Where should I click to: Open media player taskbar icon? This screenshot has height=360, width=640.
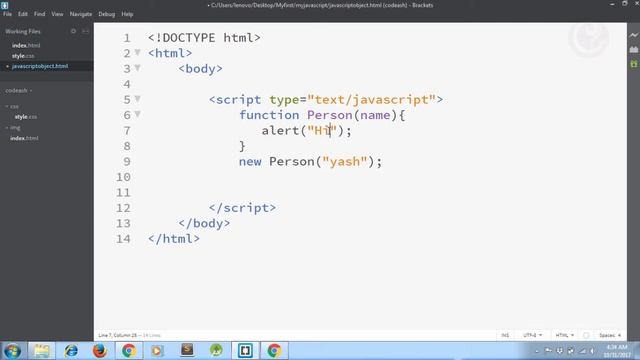point(157,351)
